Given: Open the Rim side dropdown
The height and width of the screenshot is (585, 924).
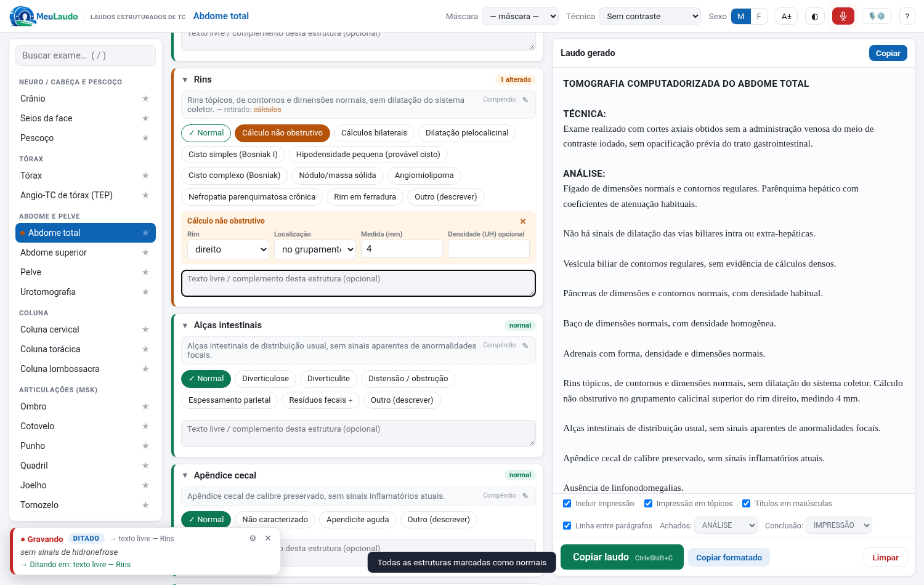Looking at the screenshot, I should point(228,249).
